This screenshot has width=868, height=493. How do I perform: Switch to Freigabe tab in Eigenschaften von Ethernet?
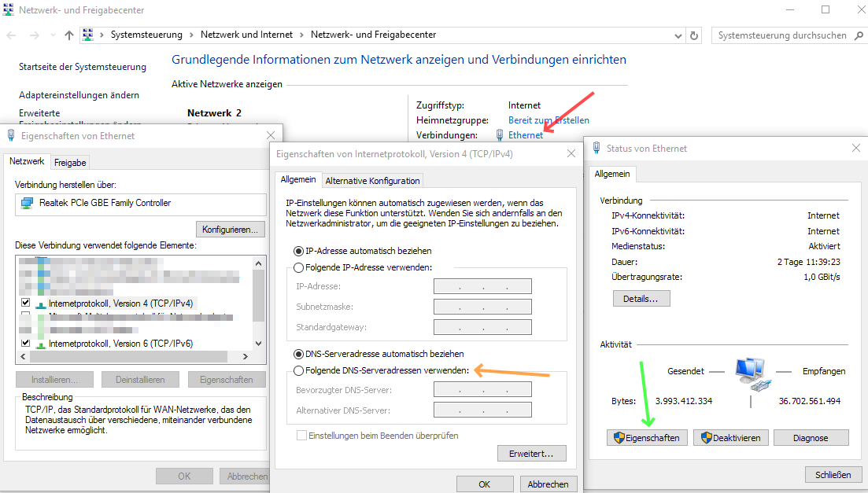[70, 163]
